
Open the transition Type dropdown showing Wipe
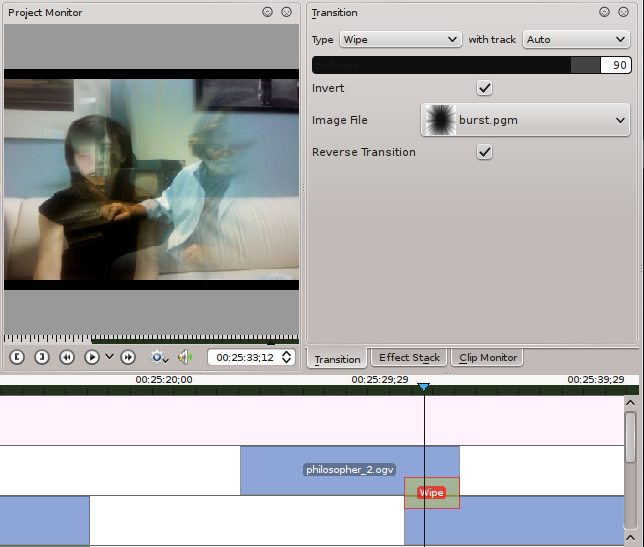click(x=399, y=39)
